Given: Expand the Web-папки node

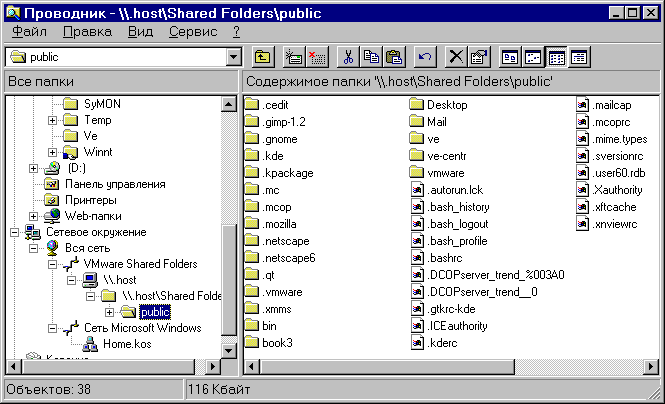Looking at the screenshot, I should click(33, 216).
